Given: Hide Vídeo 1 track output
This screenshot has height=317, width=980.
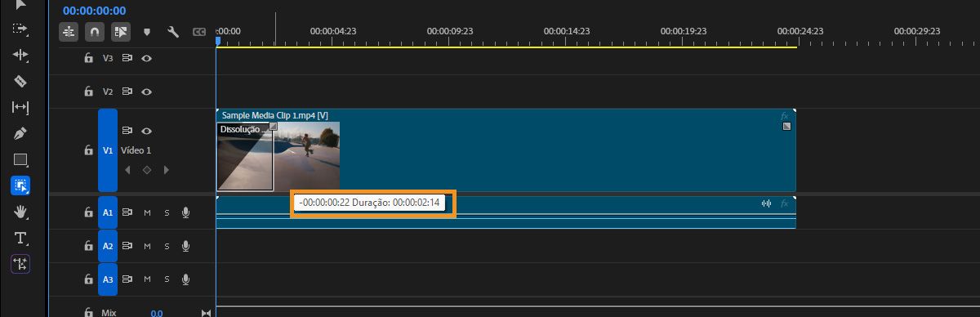Looking at the screenshot, I should click(147, 131).
